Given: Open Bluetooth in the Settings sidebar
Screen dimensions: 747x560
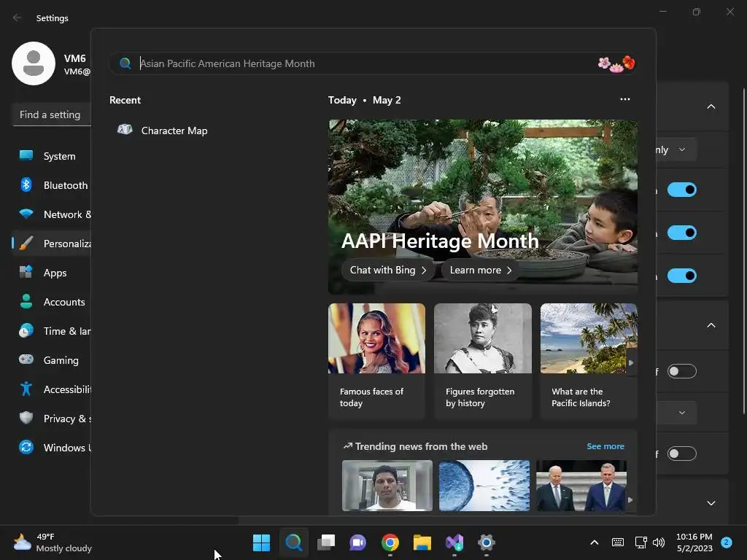Looking at the screenshot, I should tap(52, 185).
